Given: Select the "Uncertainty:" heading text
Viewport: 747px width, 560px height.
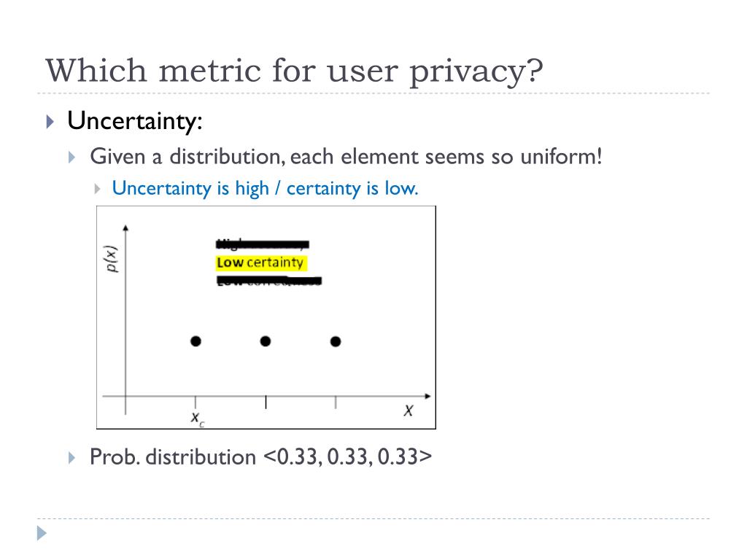Looking at the screenshot, I should [x=135, y=121].
